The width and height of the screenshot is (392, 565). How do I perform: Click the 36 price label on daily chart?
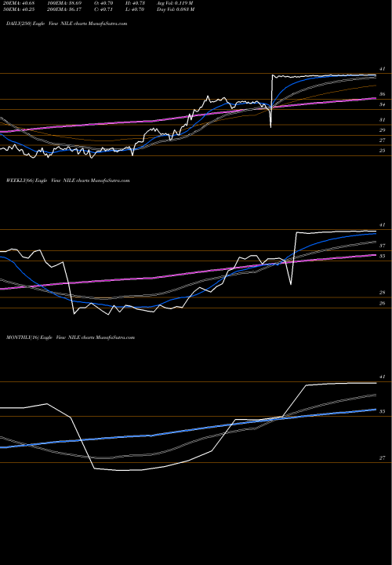click(x=383, y=94)
